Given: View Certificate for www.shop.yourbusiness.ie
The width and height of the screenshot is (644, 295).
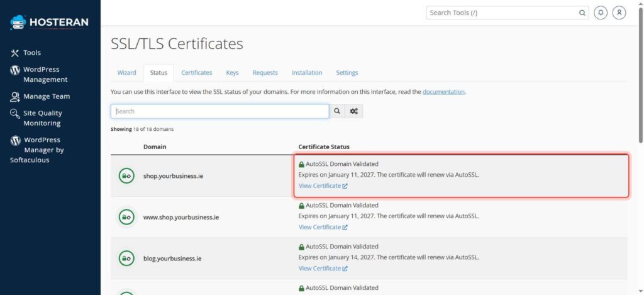Looking at the screenshot, I should coord(323,227).
